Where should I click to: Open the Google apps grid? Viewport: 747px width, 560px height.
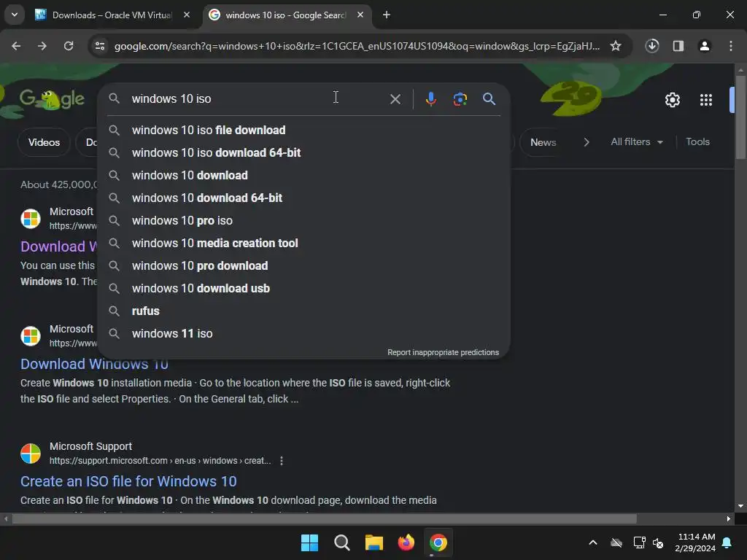click(706, 100)
